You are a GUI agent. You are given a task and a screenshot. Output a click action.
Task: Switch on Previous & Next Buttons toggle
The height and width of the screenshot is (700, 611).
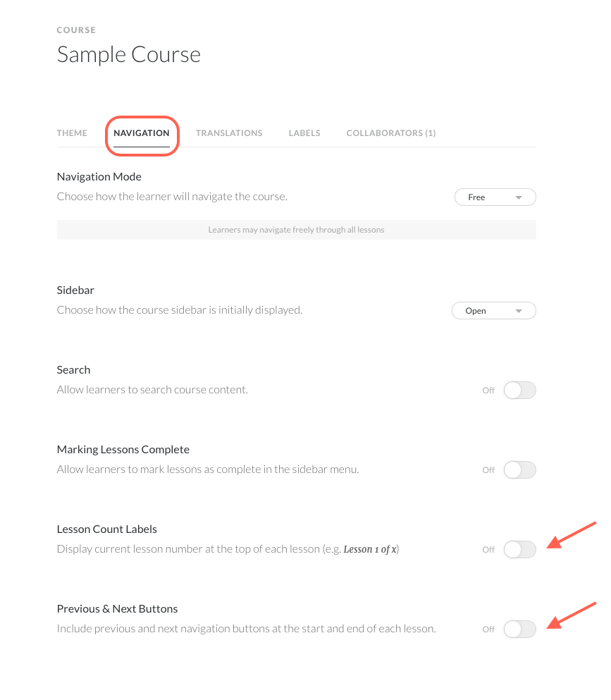coord(519,630)
